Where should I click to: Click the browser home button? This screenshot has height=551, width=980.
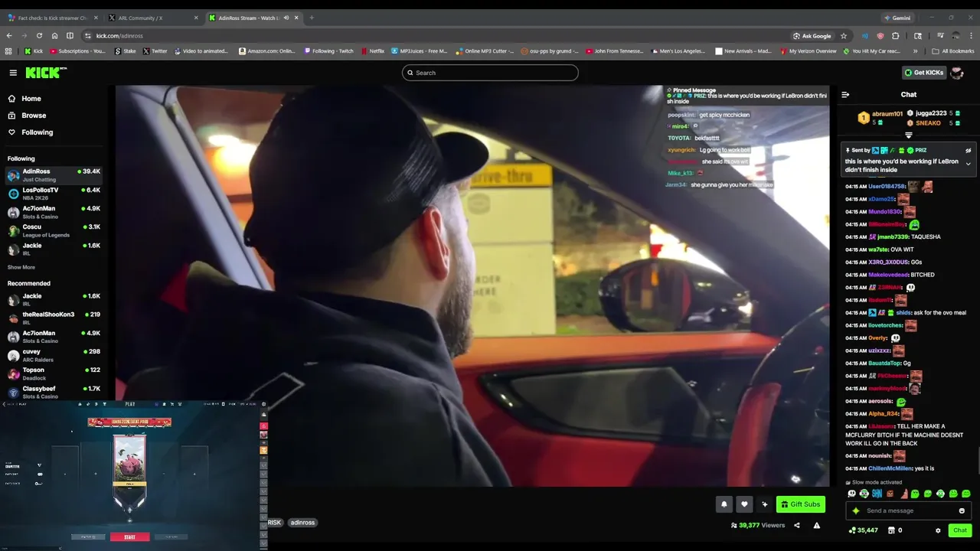click(x=54, y=36)
